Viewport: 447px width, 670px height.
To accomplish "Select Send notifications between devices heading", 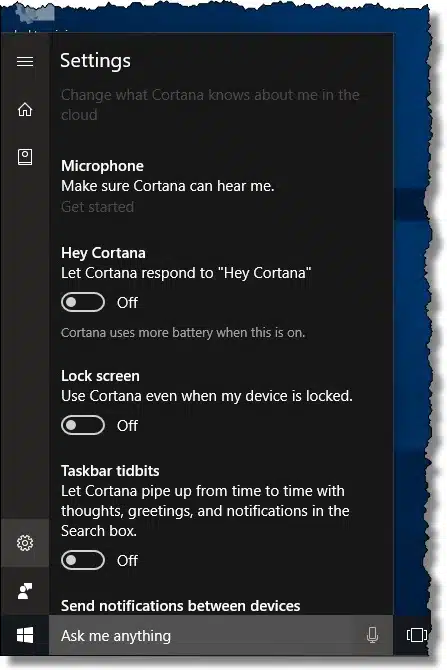I will click(180, 606).
